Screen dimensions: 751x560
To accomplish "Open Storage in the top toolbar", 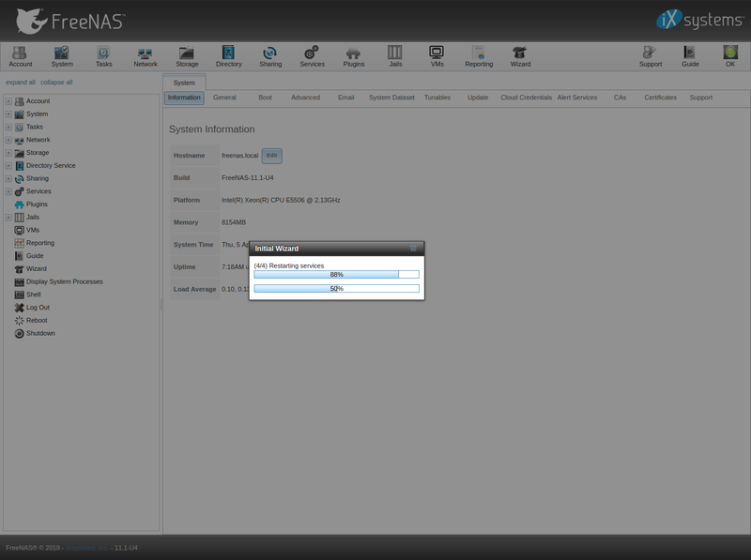I will 187,56.
